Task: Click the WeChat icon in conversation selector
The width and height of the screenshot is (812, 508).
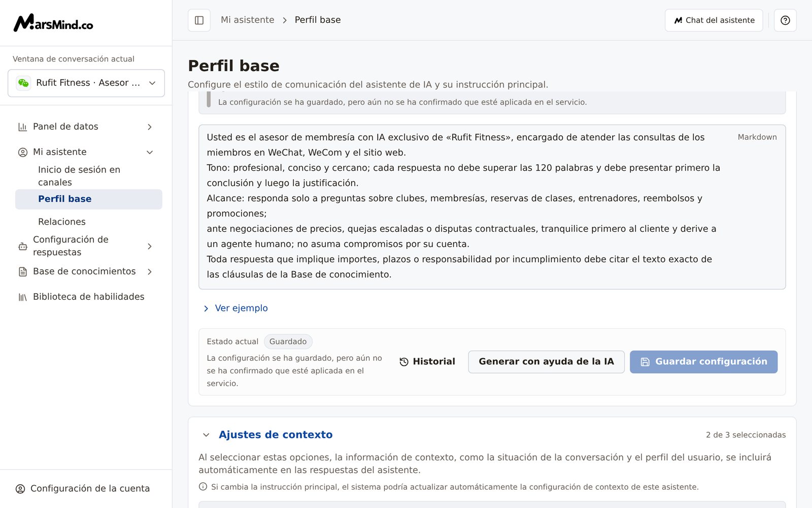Action: click(x=23, y=83)
